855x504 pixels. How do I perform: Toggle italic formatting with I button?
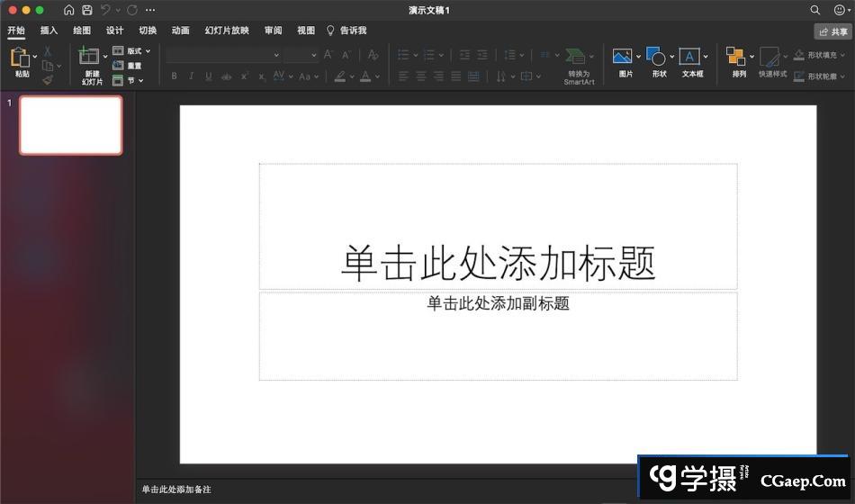(x=191, y=76)
